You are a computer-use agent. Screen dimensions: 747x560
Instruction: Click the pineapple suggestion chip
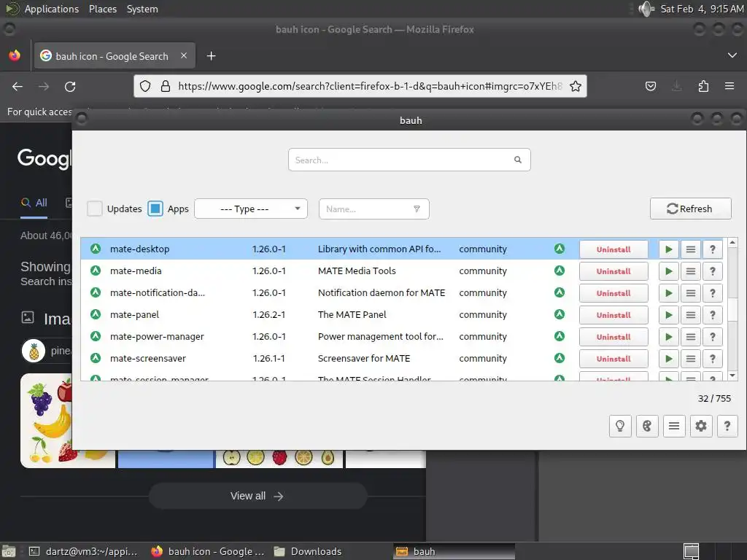click(47, 351)
